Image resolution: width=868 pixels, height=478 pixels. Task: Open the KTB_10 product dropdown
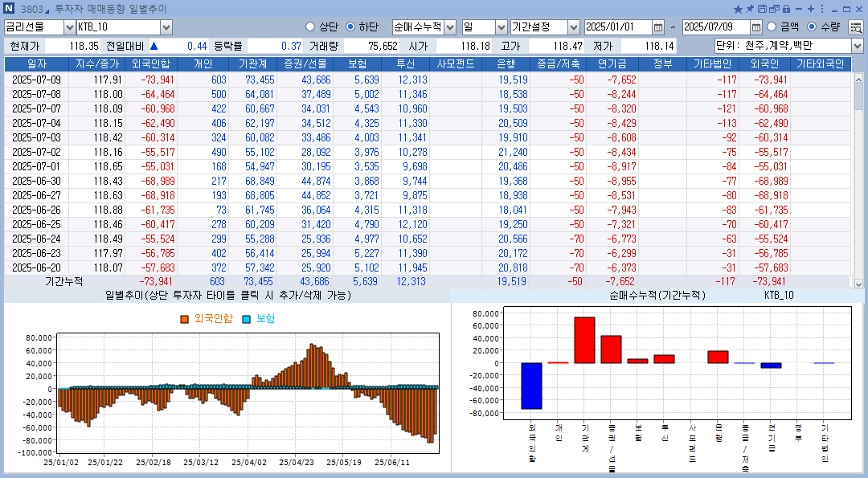pos(166,27)
